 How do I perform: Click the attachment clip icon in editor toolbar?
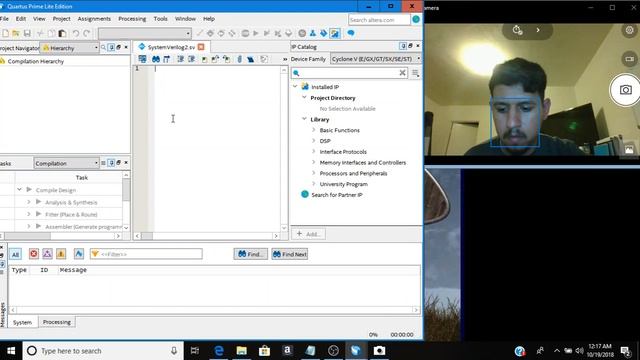pyautogui.click(x=239, y=59)
